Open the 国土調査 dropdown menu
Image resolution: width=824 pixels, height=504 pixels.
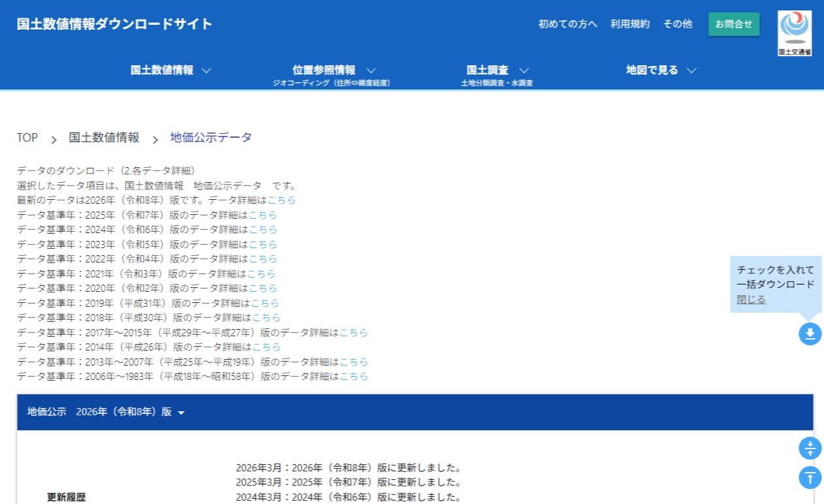[x=497, y=71]
